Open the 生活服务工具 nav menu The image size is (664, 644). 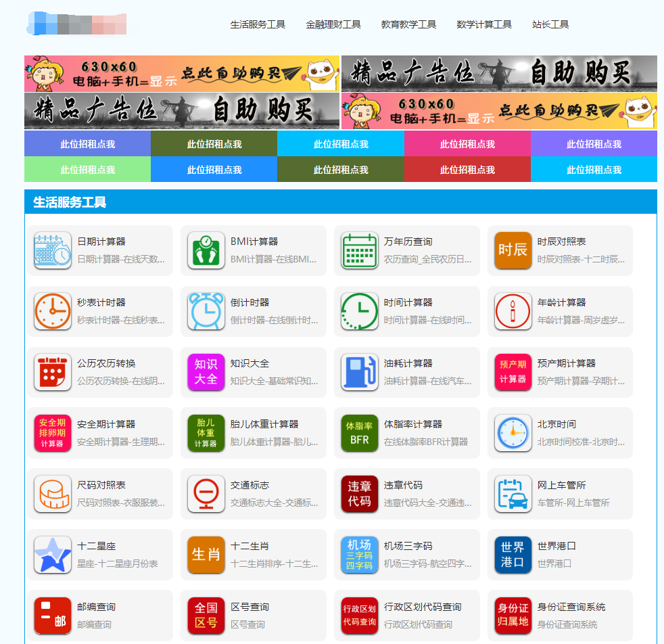[x=258, y=24]
